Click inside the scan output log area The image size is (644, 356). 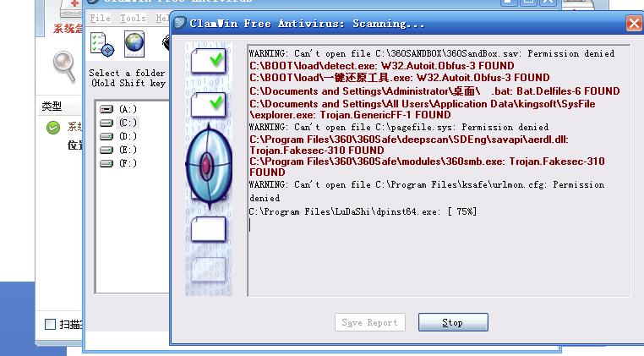[x=439, y=170]
